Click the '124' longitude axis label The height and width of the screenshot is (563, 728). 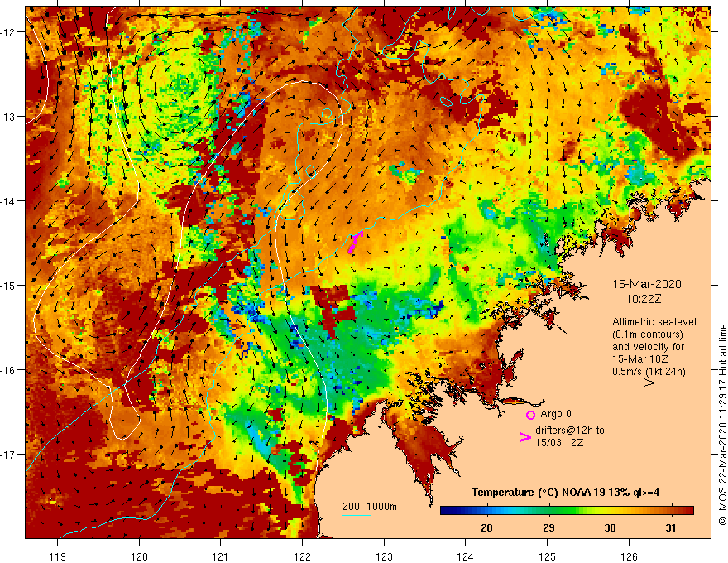466,556
